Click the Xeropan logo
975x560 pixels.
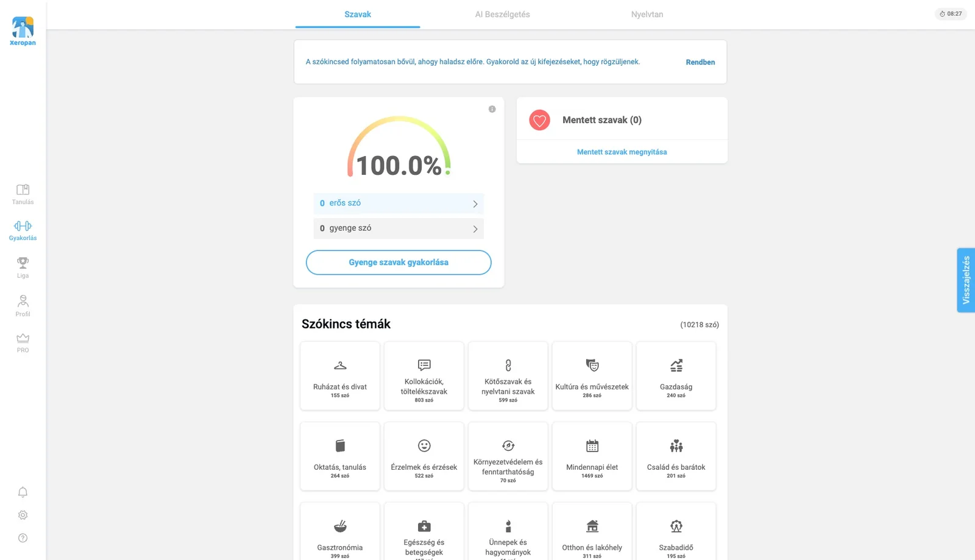[23, 31]
